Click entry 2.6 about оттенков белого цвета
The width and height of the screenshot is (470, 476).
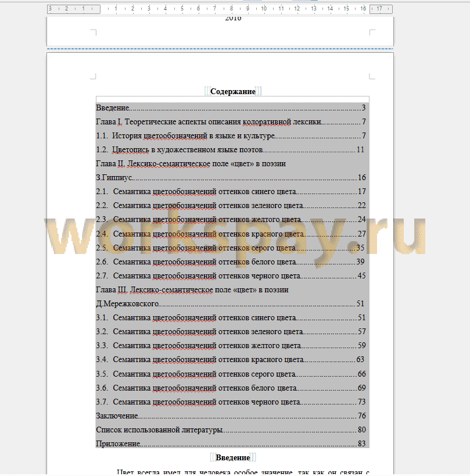coord(230,262)
